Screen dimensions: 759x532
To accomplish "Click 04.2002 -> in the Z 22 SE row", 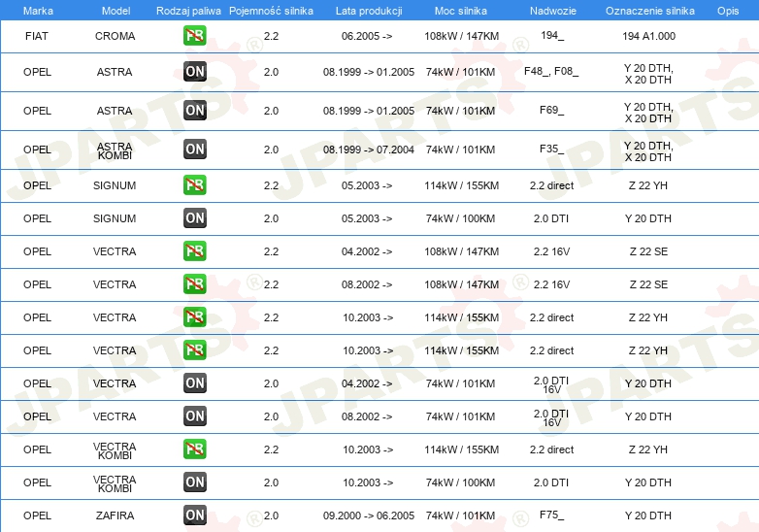I will pos(367,251).
